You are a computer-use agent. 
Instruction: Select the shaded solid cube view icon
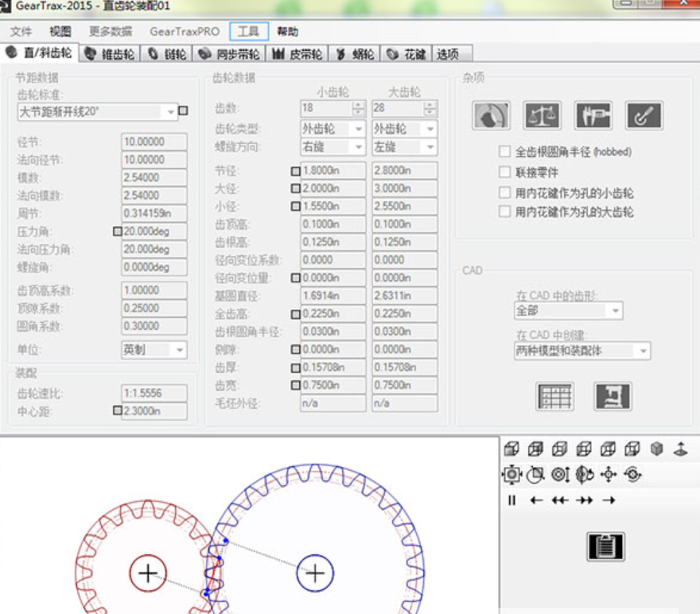click(656, 449)
